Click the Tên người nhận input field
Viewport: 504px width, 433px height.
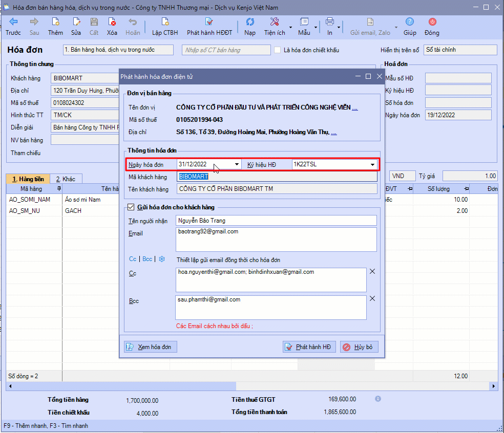tap(276, 221)
